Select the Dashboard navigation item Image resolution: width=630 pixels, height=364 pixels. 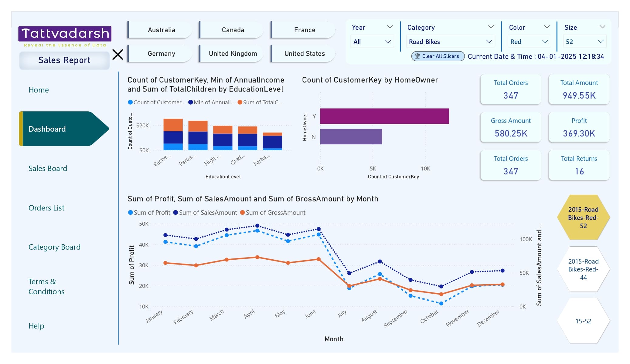point(64,129)
